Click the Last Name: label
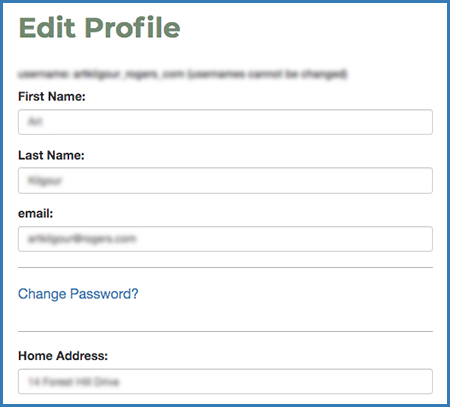Viewport: 450px width, 407px height. tap(51, 155)
